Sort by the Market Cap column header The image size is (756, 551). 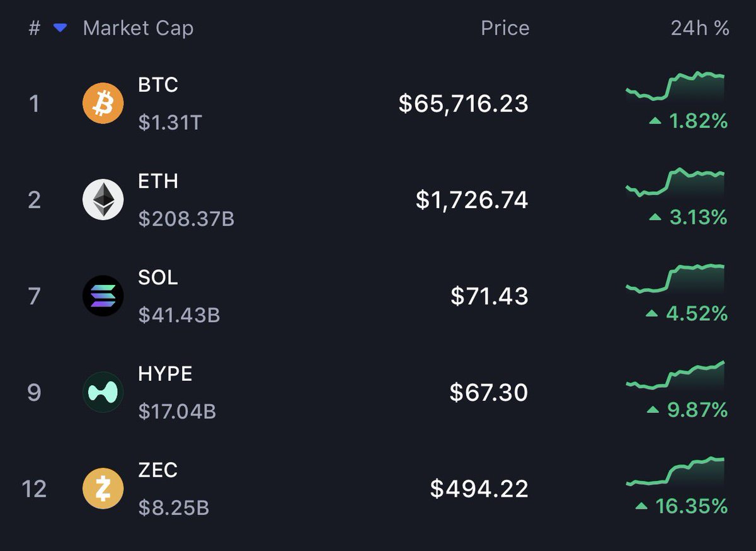(138, 28)
